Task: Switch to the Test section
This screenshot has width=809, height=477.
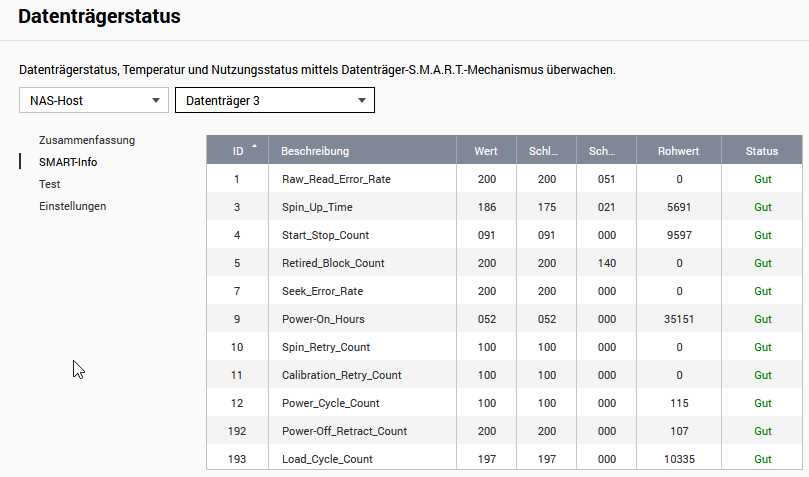Action: [x=50, y=184]
